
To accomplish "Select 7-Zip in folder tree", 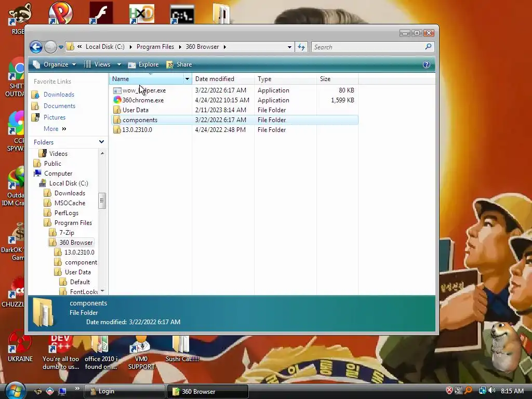I will 66,233.
